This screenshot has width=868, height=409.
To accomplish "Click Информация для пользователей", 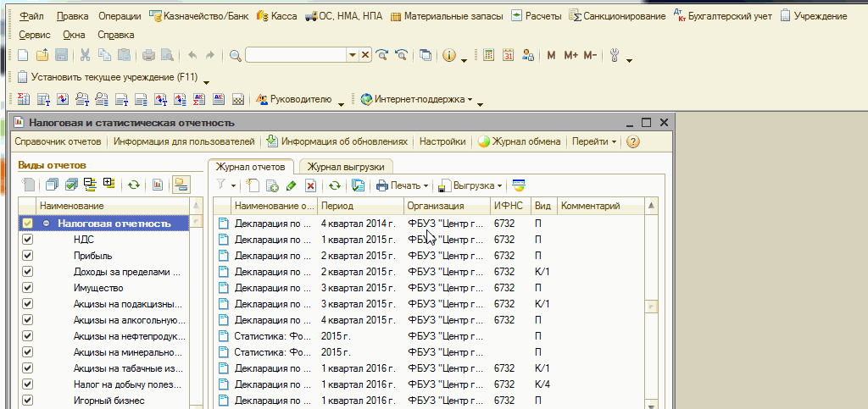I will tap(184, 141).
